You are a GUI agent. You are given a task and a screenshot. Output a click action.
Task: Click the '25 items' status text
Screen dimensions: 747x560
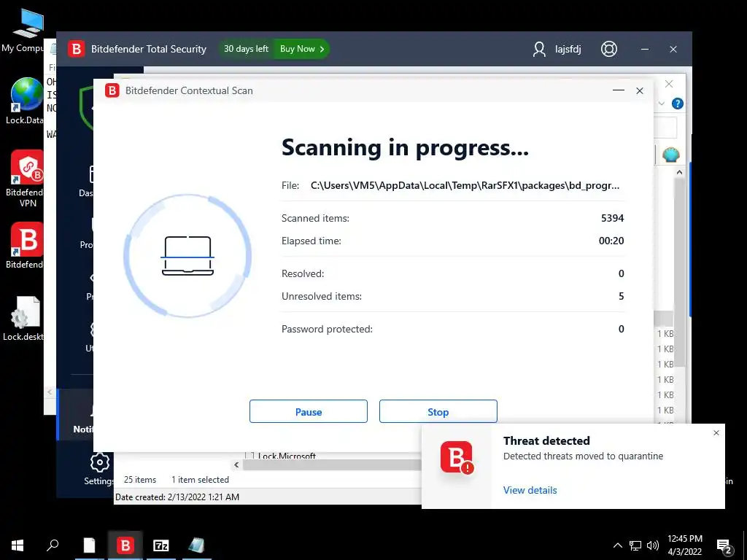tap(140, 480)
